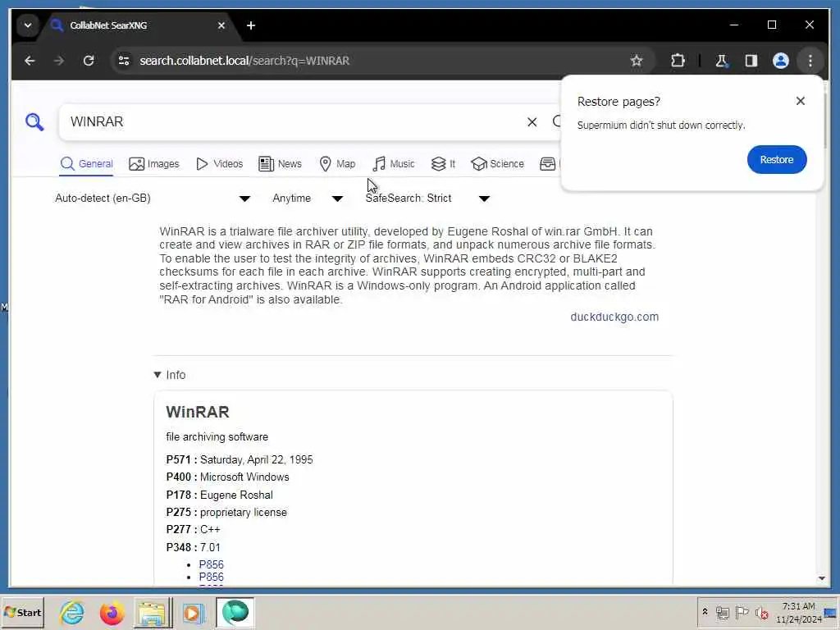Click the P277 : C++ entry
The image size is (840, 630).
(194, 529)
